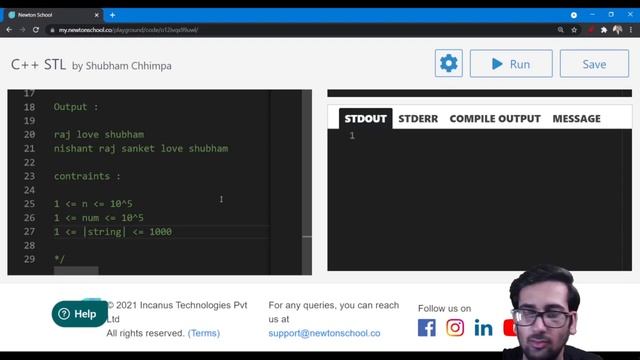
Task: Click the Chrome update indicator icon in title bar
Action: click(573, 15)
